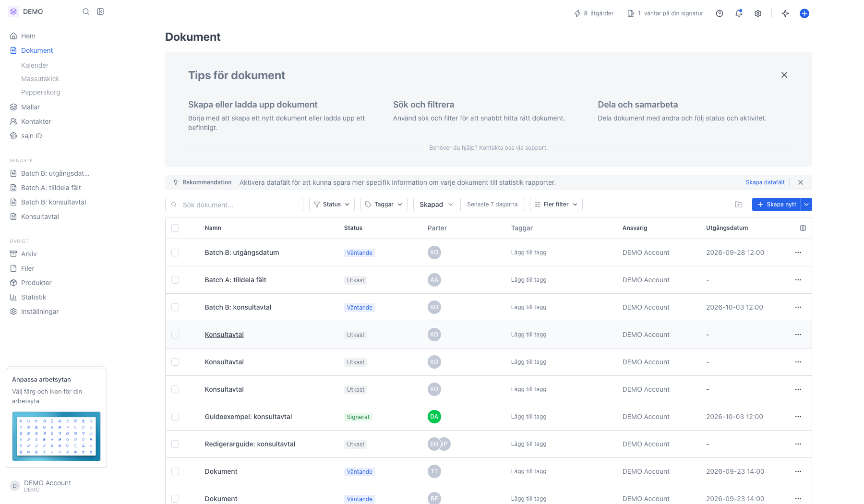Viewport: 864px width, 504px height.
Task: Click the blue plus circle icon
Action: point(804,13)
